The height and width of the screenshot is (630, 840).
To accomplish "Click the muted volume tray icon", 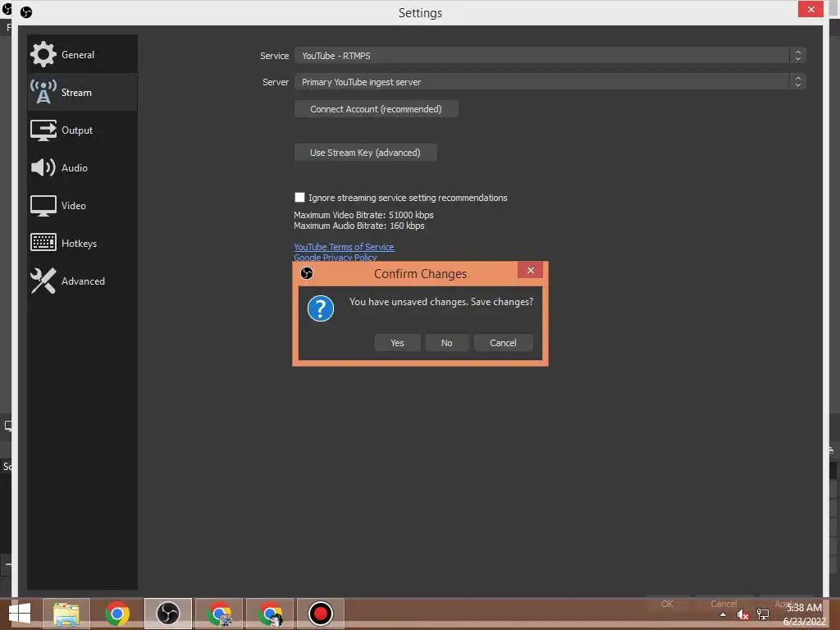I will (742, 614).
